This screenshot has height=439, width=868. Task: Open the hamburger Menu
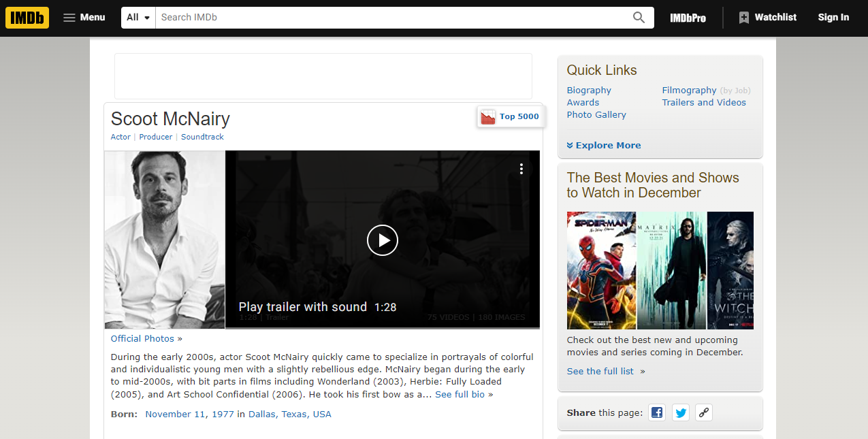(84, 18)
